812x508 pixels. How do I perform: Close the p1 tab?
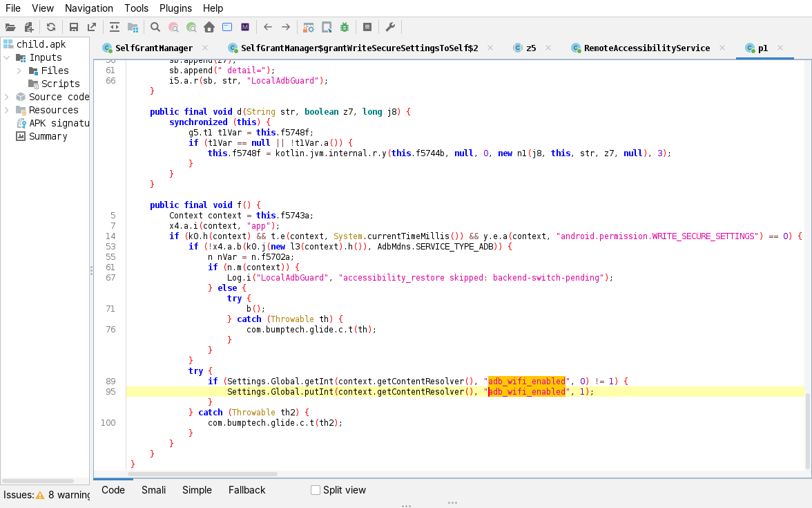click(780, 48)
